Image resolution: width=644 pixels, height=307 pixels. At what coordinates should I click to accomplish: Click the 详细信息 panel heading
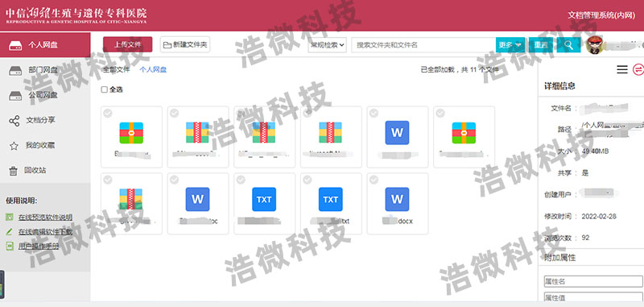click(559, 86)
